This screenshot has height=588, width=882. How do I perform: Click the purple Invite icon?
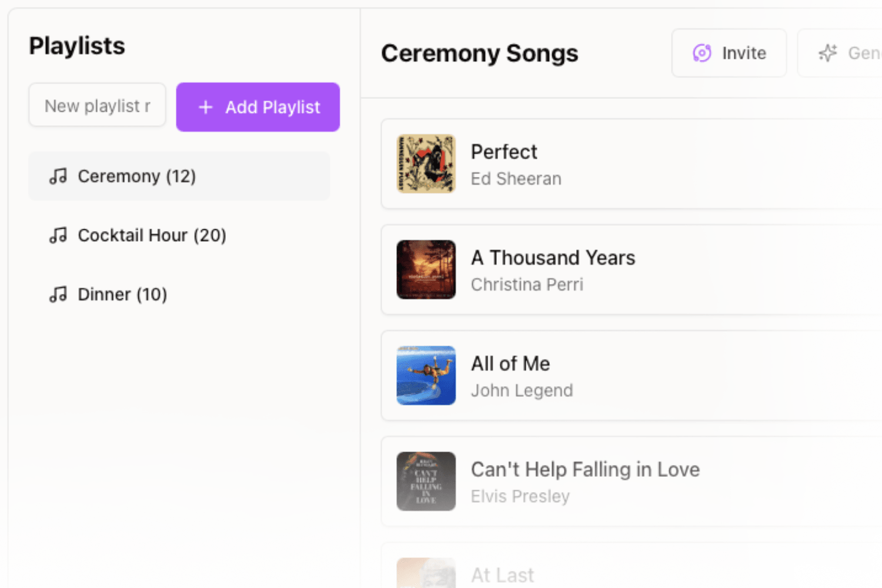[x=702, y=53]
